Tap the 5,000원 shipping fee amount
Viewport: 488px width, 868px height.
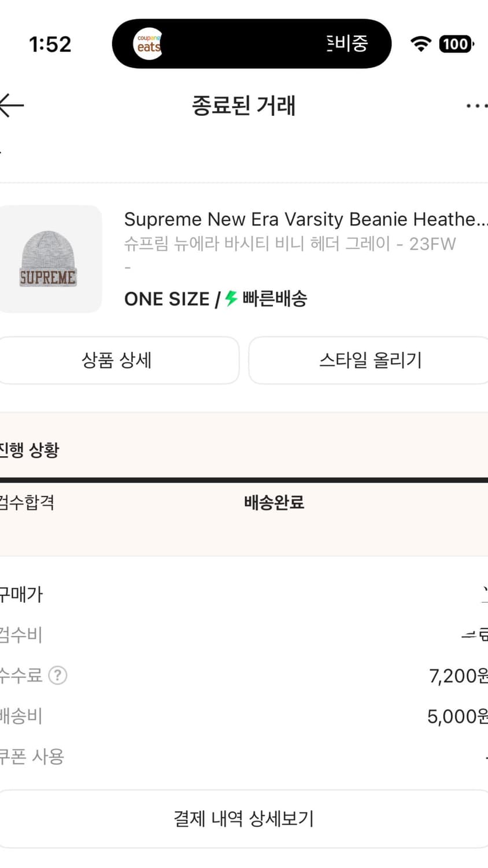pyautogui.click(x=457, y=716)
